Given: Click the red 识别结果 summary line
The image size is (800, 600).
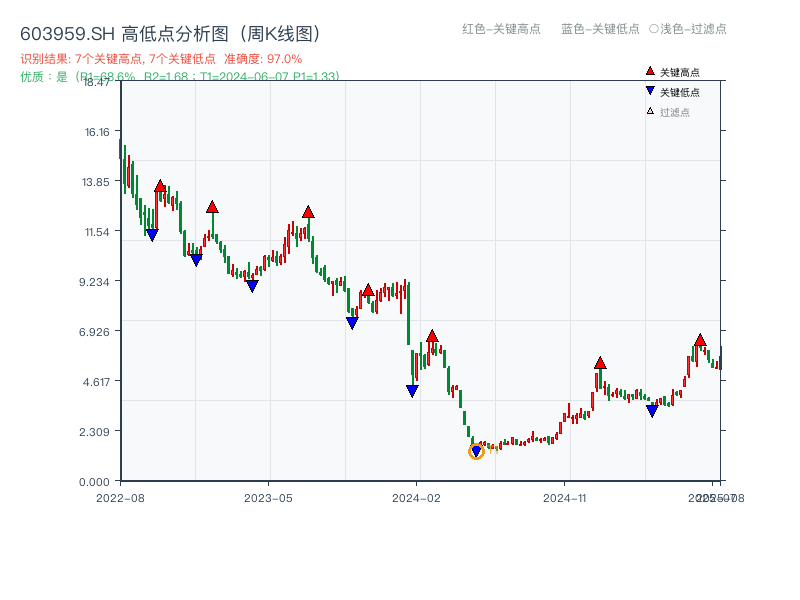Looking at the screenshot, I should tap(161, 59).
